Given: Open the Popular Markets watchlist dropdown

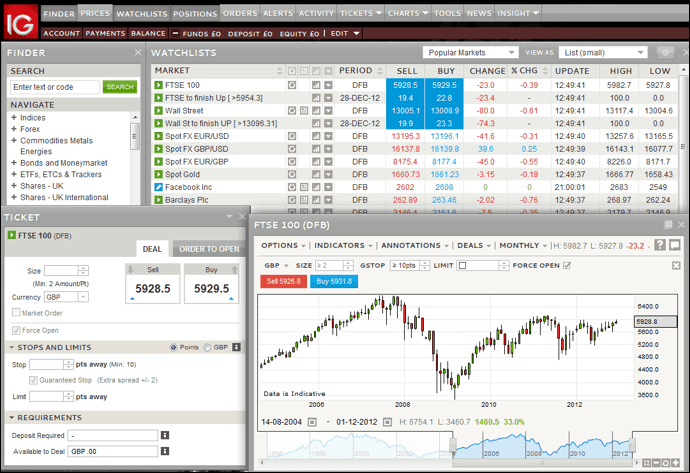Looking at the screenshot, I should 470,52.
